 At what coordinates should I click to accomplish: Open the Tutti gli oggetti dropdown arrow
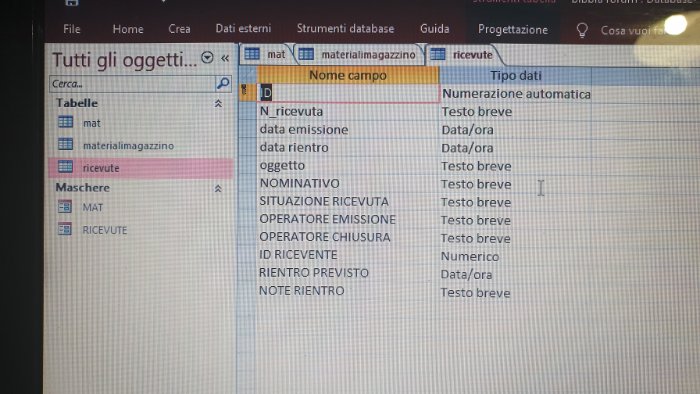coord(207,58)
